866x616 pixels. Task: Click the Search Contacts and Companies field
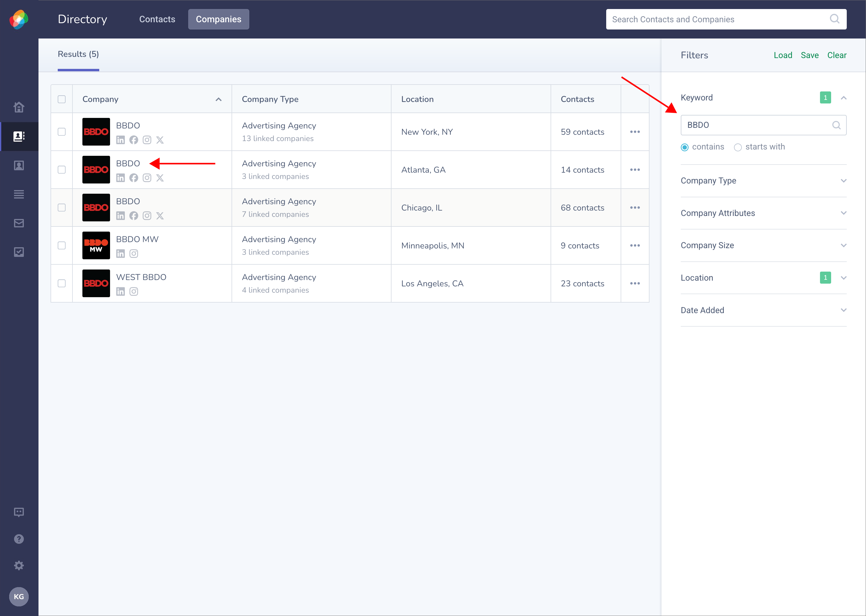click(726, 19)
